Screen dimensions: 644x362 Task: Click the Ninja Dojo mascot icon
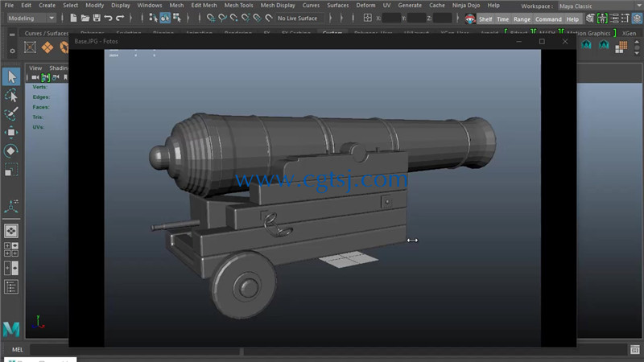470,19
